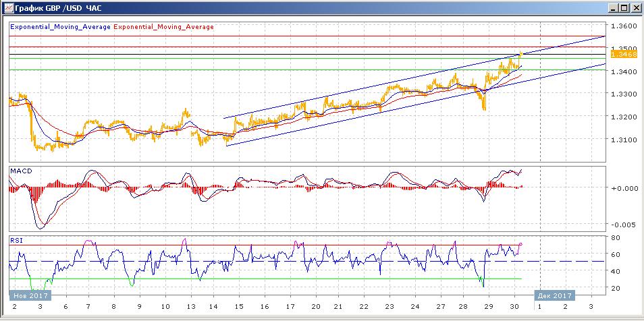Click the RSI axis value 40
The height and width of the screenshot is (321, 644).
click(616, 271)
